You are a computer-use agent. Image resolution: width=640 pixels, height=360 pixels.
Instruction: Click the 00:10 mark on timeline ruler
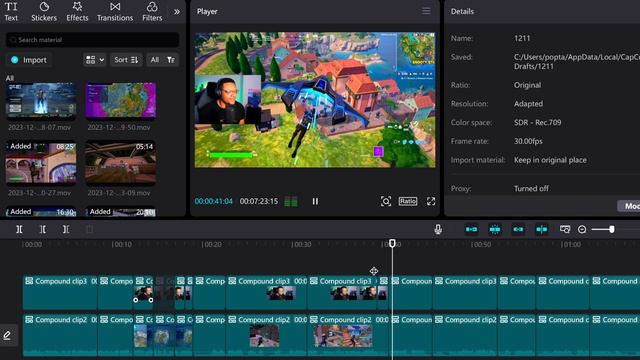click(122, 244)
